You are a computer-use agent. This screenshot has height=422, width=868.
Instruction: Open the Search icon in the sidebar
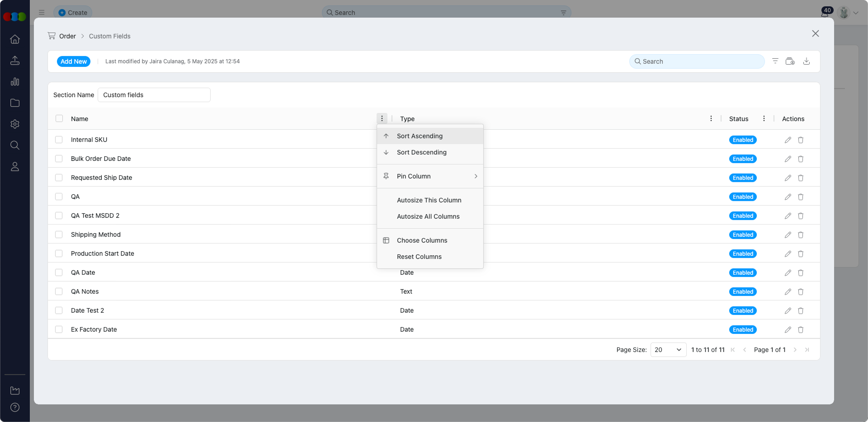pyautogui.click(x=15, y=145)
